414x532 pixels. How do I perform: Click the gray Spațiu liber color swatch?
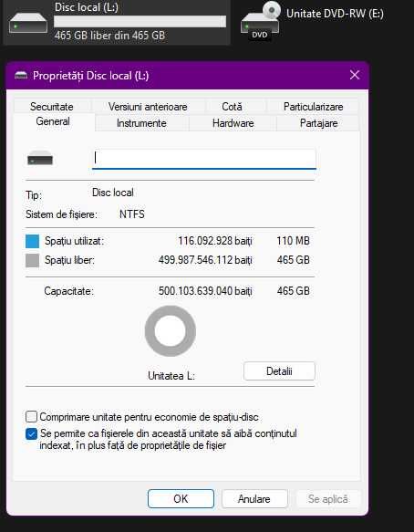32,261
